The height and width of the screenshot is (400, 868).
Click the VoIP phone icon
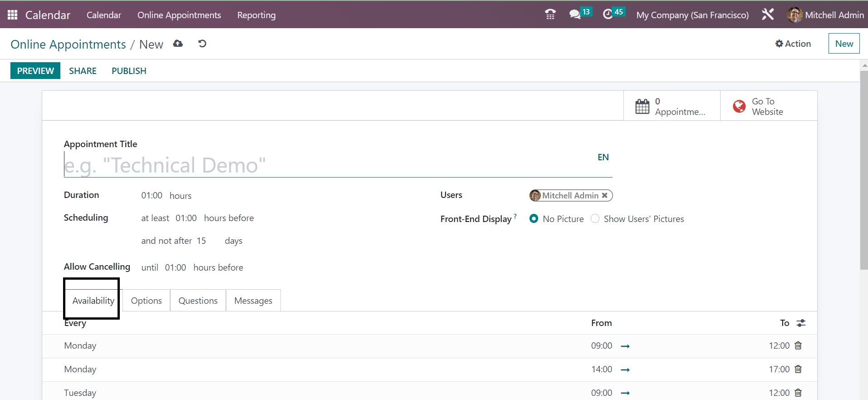pos(550,15)
